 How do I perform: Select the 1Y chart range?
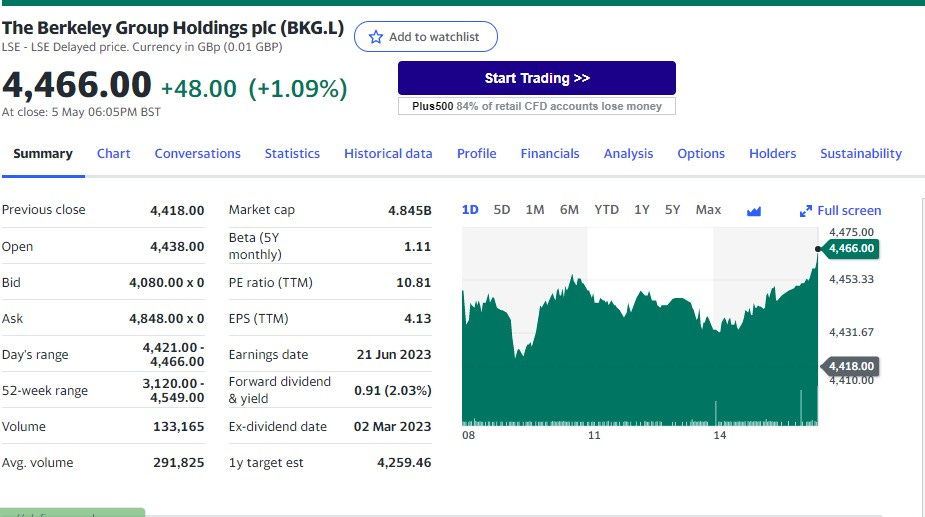pyautogui.click(x=642, y=210)
